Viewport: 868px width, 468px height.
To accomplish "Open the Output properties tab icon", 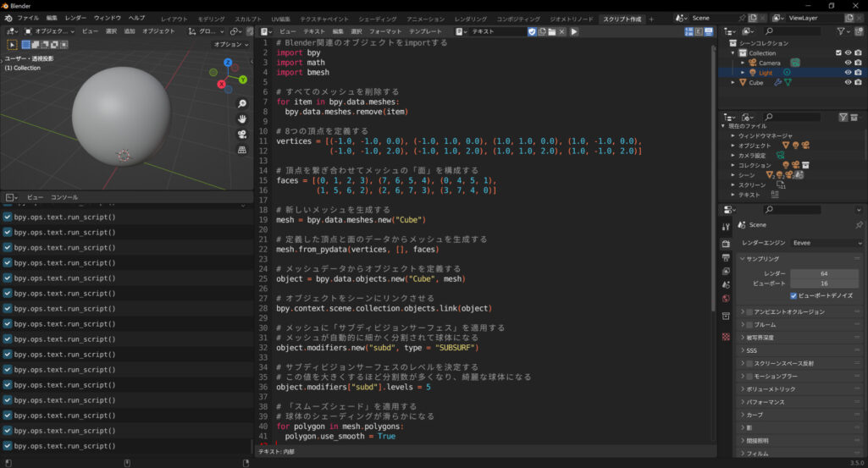I will tap(726, 258).
